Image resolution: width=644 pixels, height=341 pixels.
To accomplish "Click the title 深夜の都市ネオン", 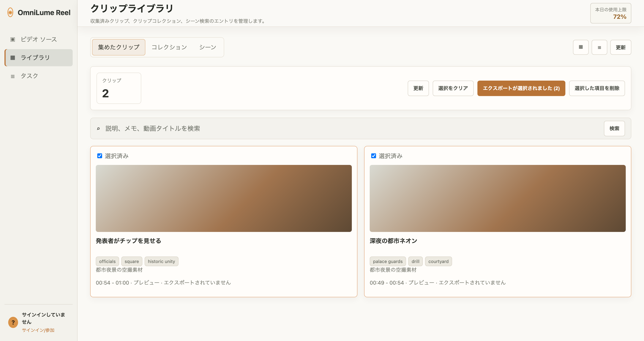I will point(393,241).
